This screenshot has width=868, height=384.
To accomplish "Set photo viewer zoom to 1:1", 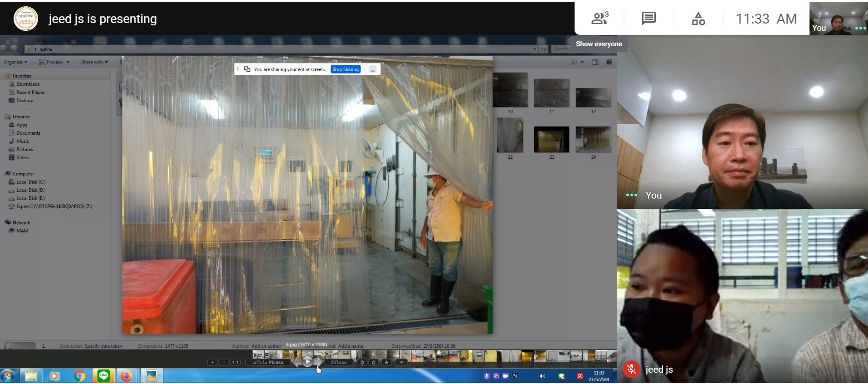I will pyautogui.click(x=235, y=363).
